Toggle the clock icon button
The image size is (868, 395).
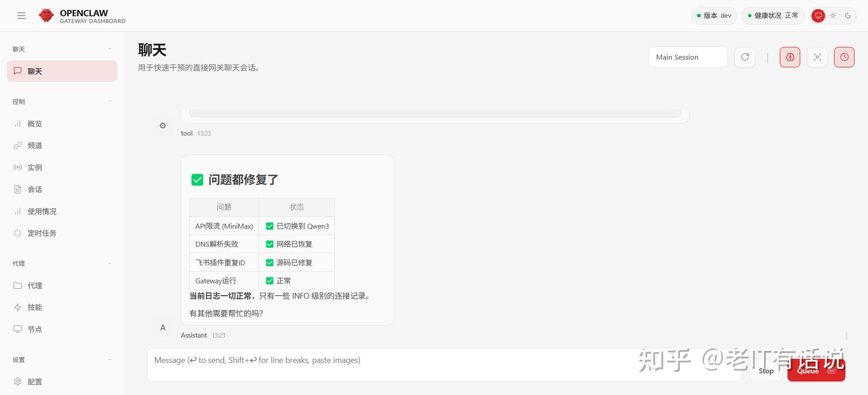pos(844,57)
